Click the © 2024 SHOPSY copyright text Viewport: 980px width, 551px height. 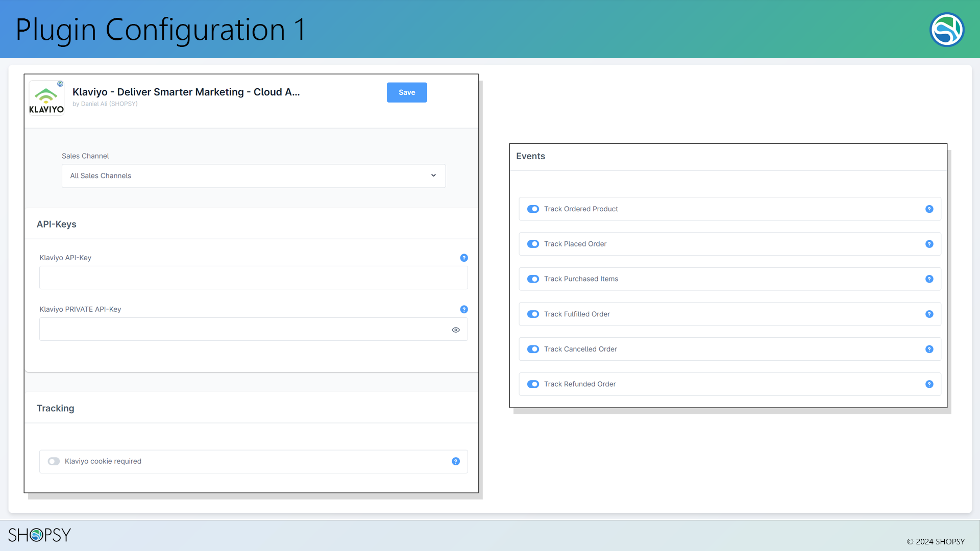click(936, 541)
